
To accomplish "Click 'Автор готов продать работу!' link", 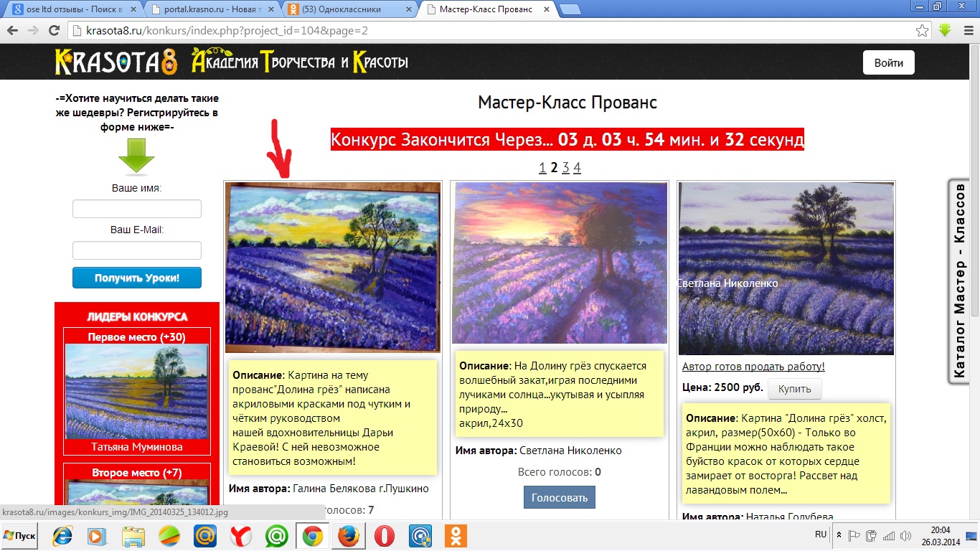I will (x=753, y=367).
